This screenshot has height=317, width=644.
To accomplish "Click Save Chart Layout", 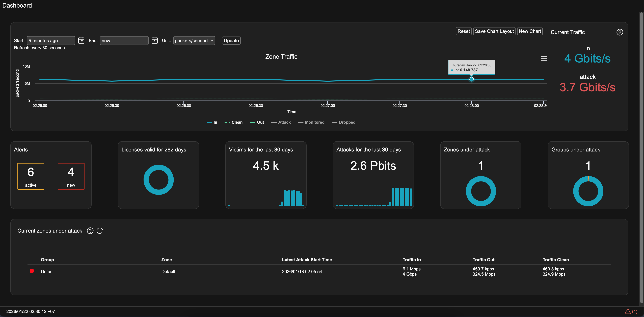I will (x=494, y=31).
